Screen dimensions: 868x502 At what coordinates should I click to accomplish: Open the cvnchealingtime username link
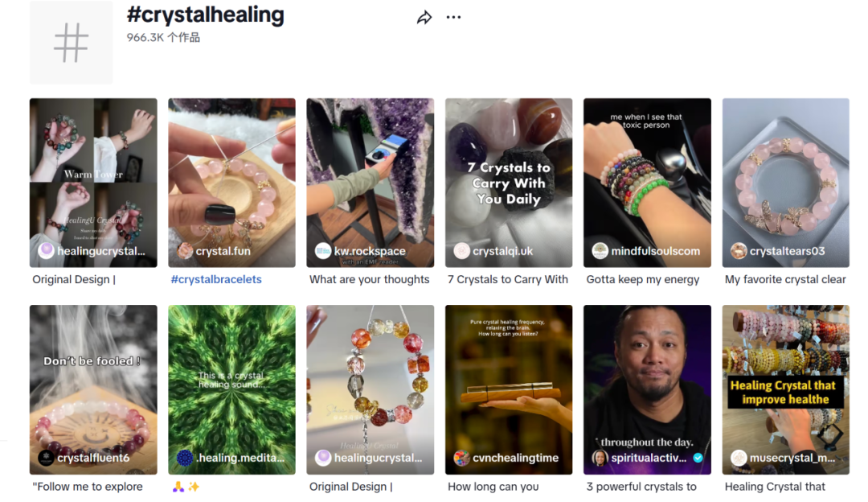pyautogui.click(x=515, y=458)
